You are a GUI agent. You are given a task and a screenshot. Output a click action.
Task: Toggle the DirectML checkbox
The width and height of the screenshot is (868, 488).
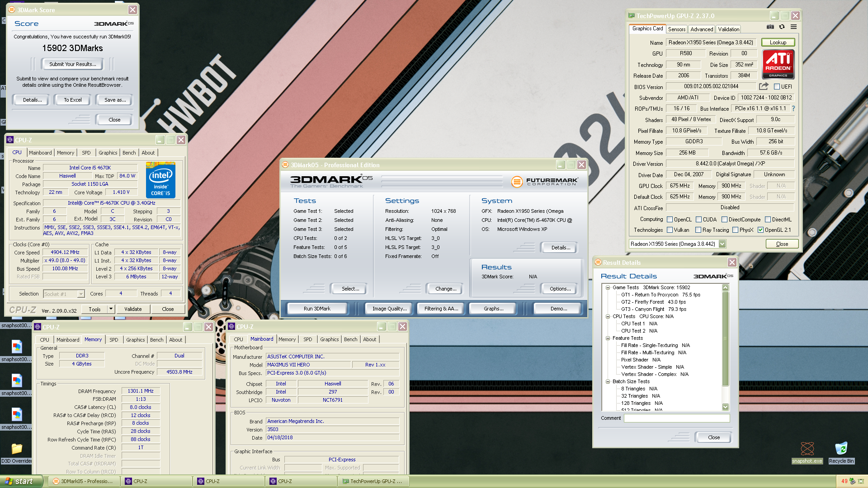(x=768, y=220)
